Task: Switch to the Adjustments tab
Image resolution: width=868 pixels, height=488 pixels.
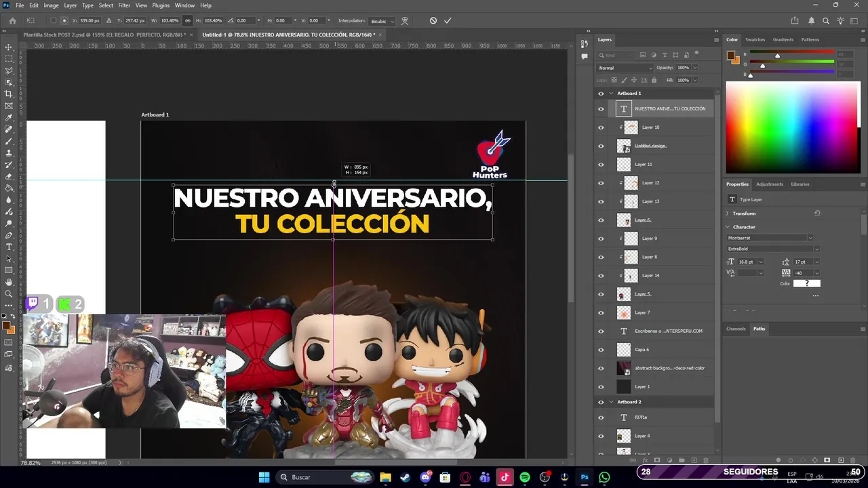Action: (770, 184)
